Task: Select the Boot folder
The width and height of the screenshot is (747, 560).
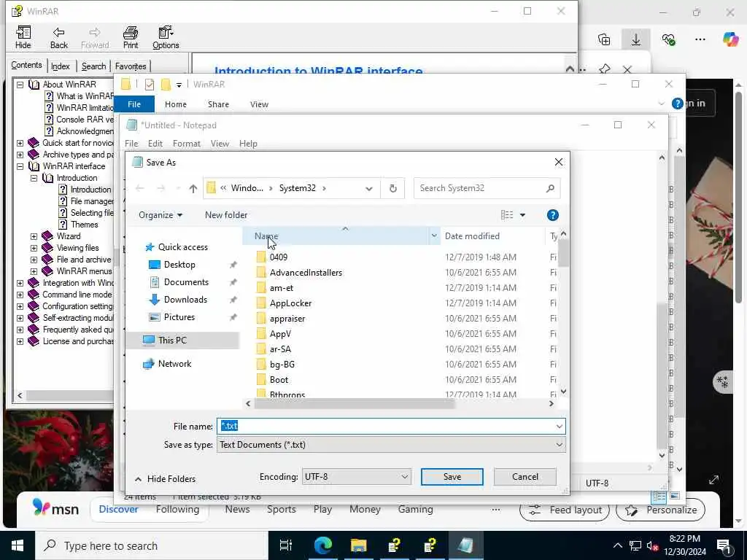Action: click(279, 379)
